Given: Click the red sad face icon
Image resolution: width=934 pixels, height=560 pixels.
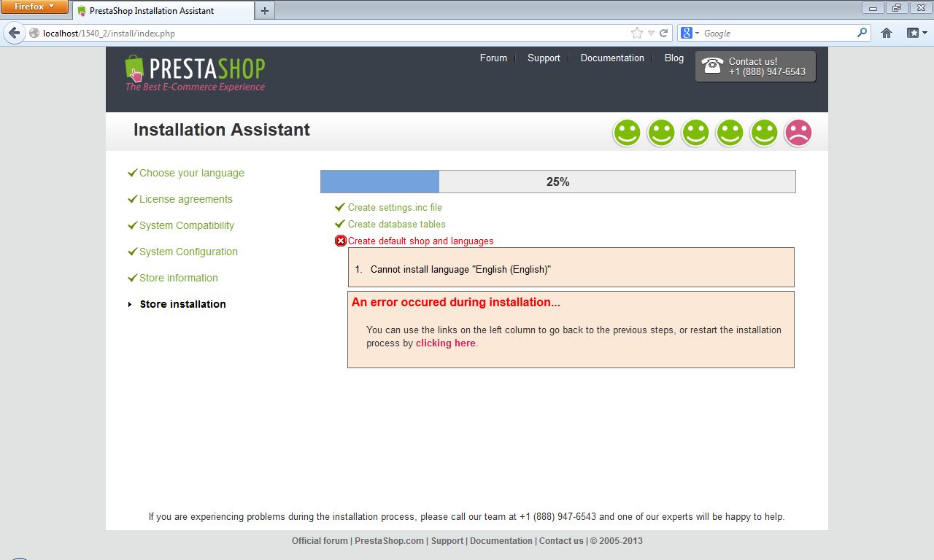Looking at the screenshot, I should (798, 133).
